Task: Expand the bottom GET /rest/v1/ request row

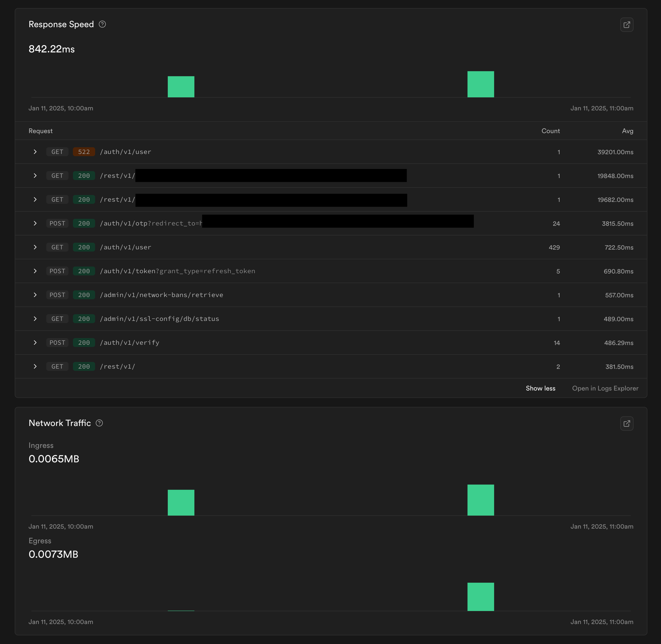Action: click(x=35, y=366)
